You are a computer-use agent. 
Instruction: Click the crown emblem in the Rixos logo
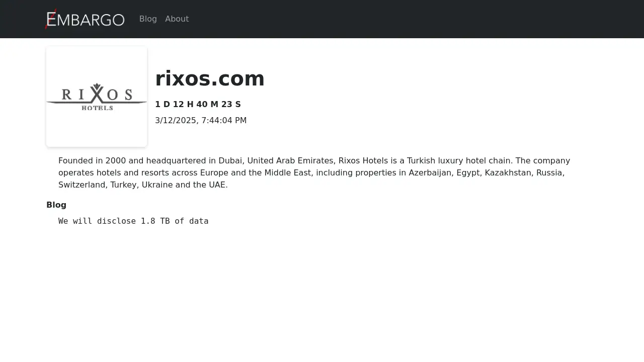(97, 86)
